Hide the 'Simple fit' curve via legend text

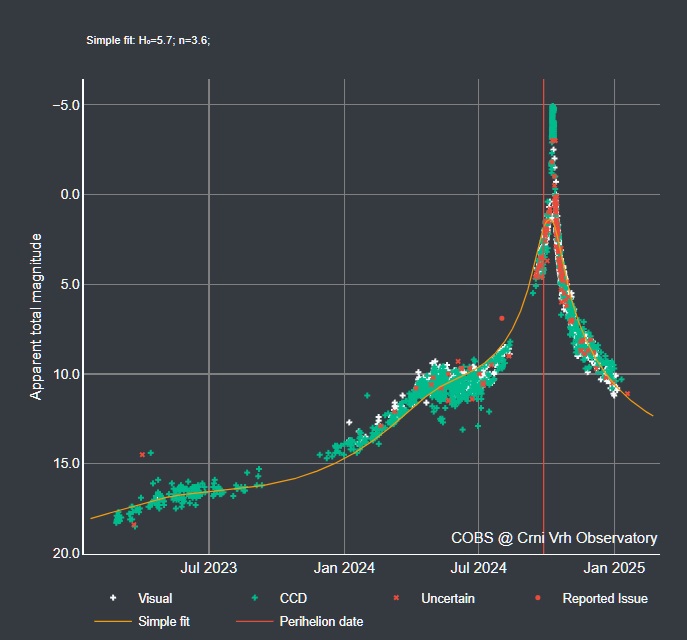click(x=164, y=621)
